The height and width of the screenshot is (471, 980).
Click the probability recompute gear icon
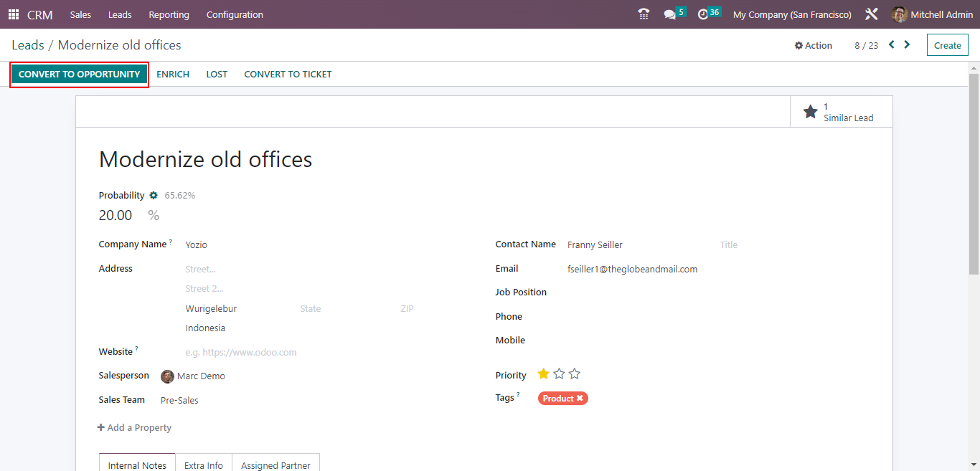pos(154,195)
